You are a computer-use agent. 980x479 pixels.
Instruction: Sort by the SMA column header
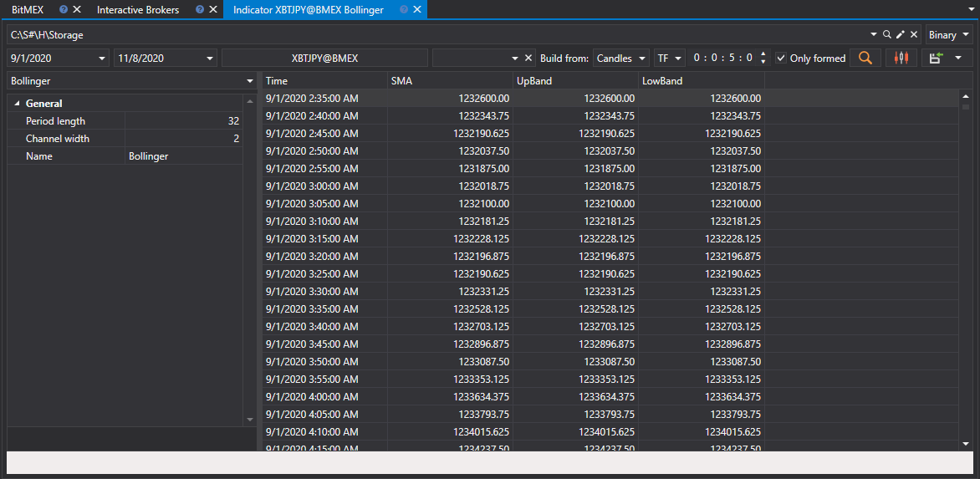450,80
